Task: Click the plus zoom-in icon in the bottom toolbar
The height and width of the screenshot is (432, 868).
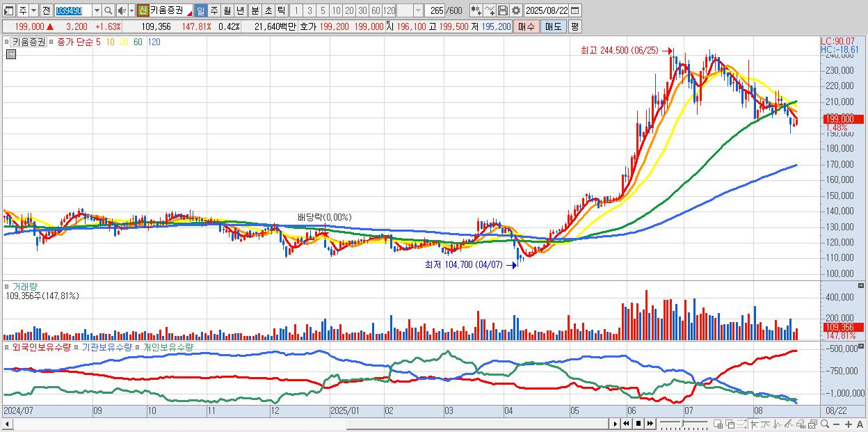Action: pos(849,424)
